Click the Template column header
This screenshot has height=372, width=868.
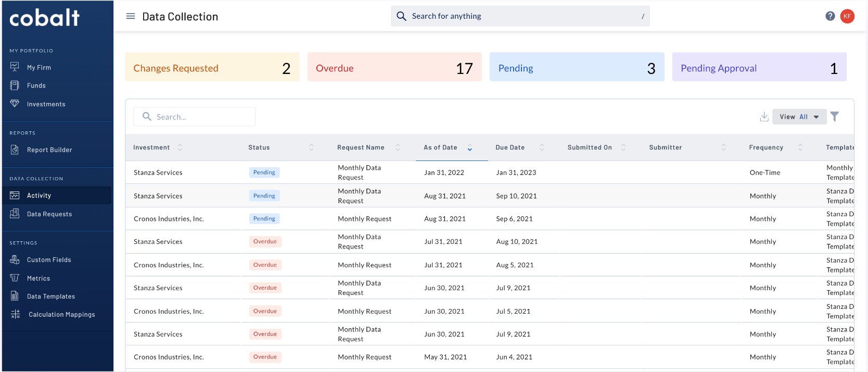tap(840, 147)
